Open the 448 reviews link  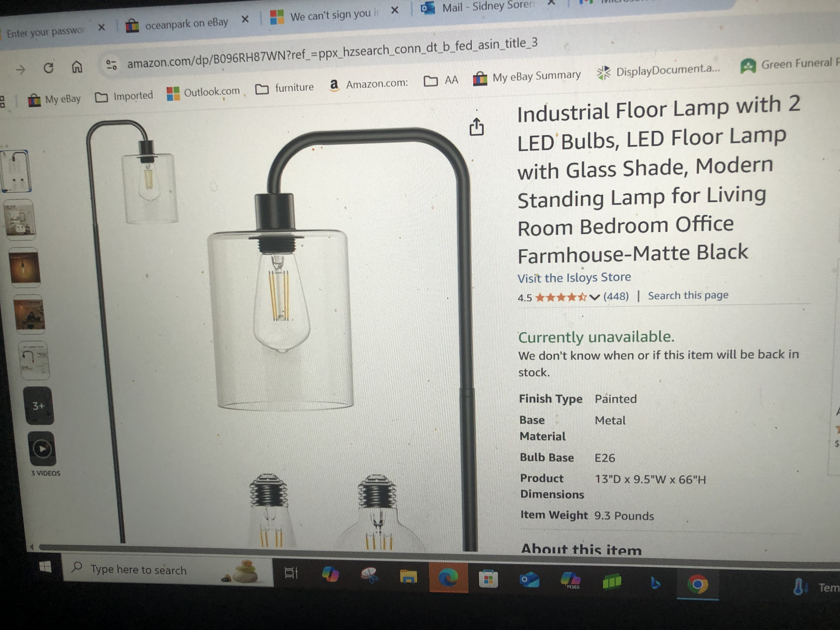point(616,296)
